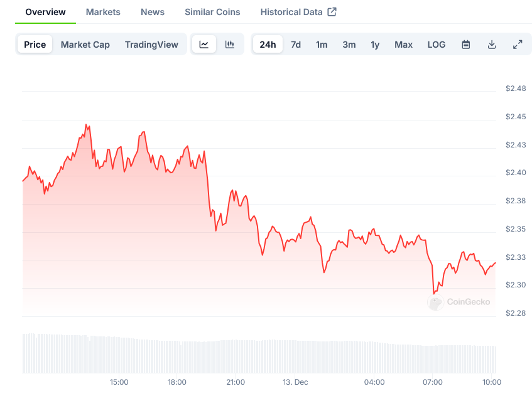Switch chart to TradingView
532x396 pixels.
(x=151, y=45)
